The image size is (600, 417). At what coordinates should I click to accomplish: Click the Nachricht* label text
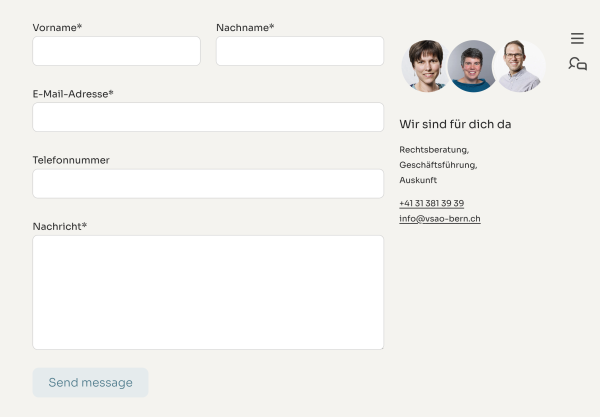pos(60,227)
